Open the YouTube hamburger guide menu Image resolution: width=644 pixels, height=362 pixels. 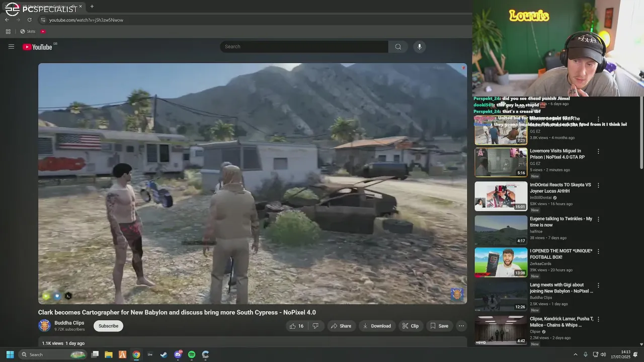(11, 47)
